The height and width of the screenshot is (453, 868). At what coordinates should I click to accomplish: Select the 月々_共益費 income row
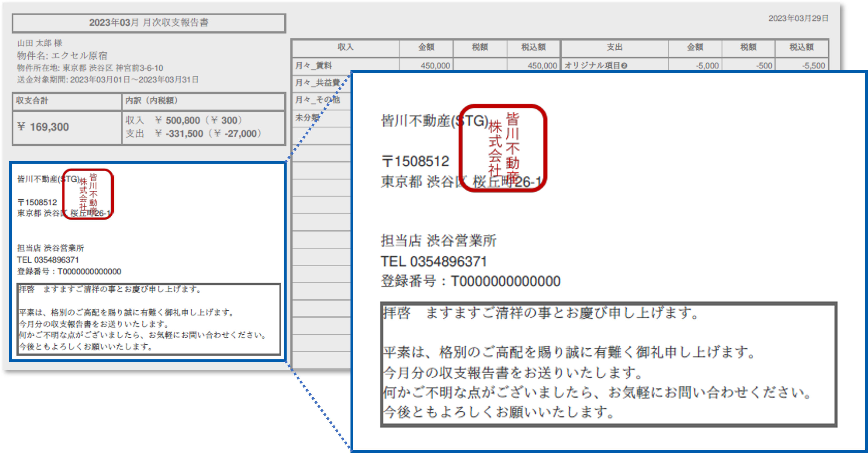point(314,83)
